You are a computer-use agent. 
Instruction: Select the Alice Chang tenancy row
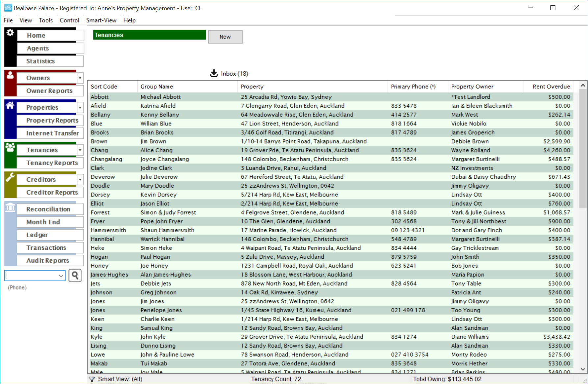point(331,150)
